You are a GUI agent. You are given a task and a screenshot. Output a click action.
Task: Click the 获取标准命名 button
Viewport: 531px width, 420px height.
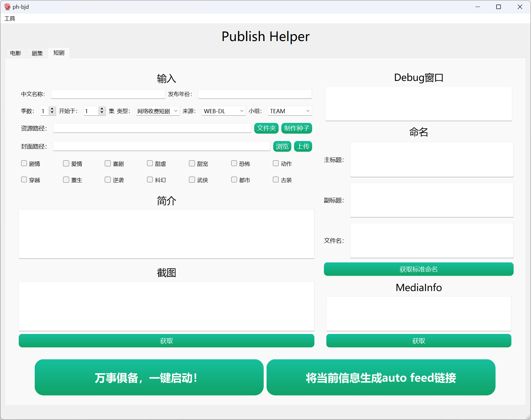pos(419,269)
